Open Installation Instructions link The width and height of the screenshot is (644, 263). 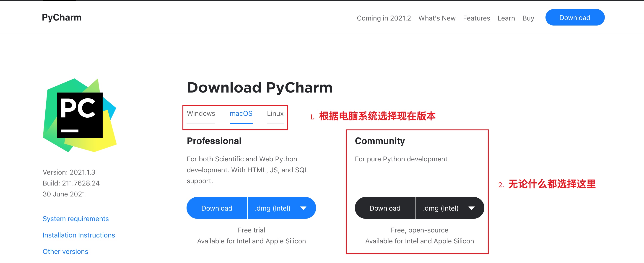(x=78, y=235)
